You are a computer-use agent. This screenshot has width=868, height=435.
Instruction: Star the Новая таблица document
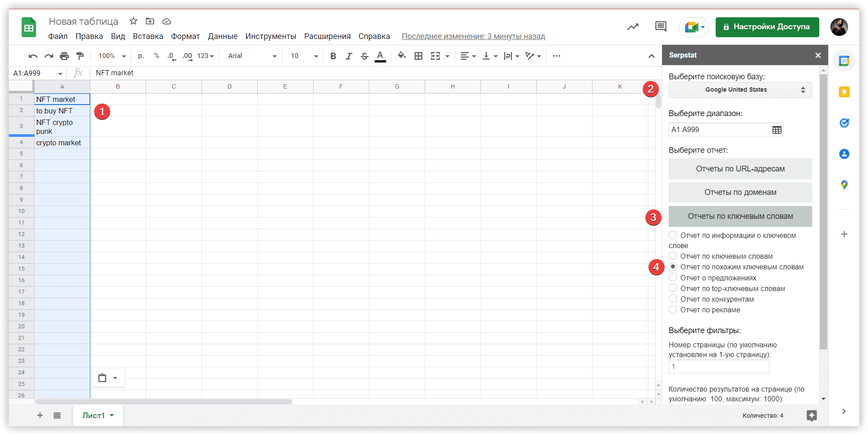click(133, 21)
